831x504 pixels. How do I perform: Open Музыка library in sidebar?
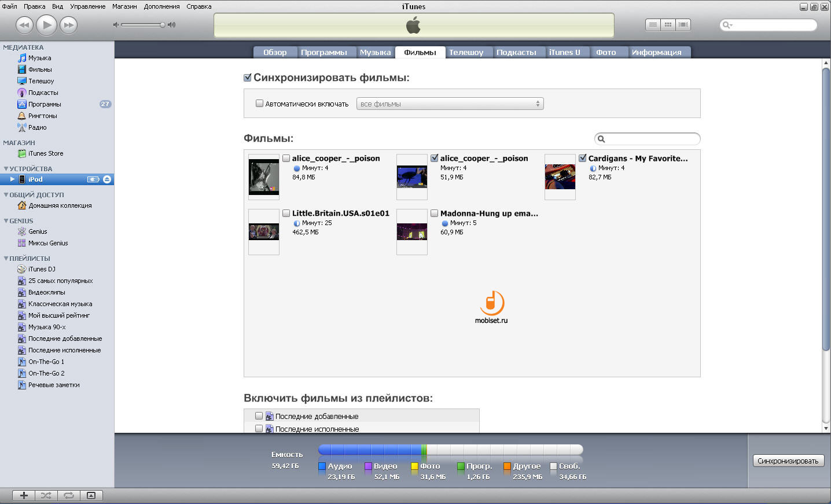click(x=39, y=58)
